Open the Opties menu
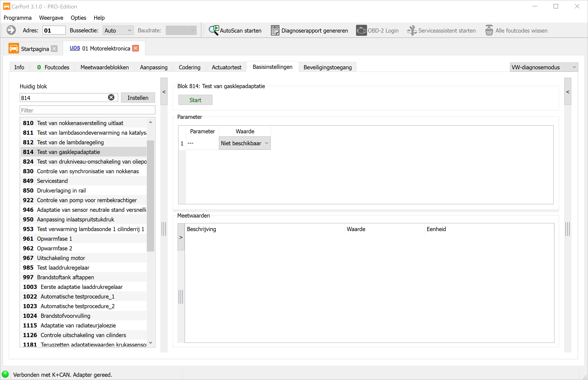 [x=78, y=18]
